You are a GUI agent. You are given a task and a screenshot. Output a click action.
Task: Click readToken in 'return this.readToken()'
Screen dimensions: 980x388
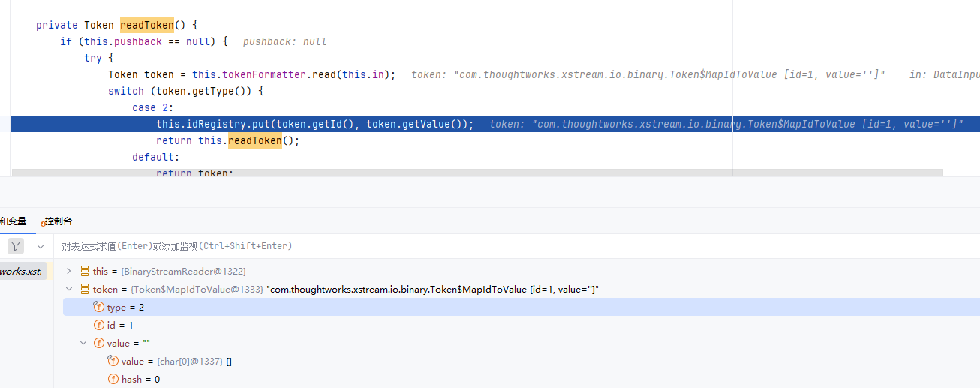click(255, 140)
